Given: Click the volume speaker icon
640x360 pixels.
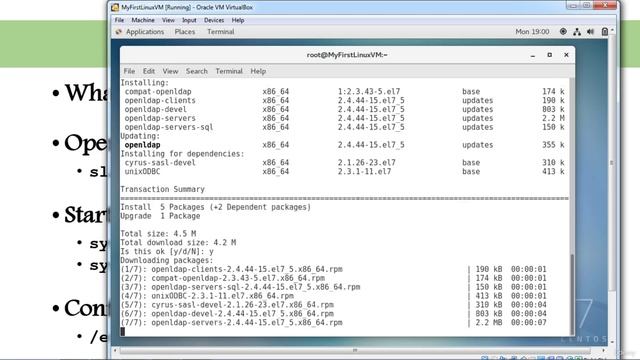Looking at the screenshot, I should point(590,31).
